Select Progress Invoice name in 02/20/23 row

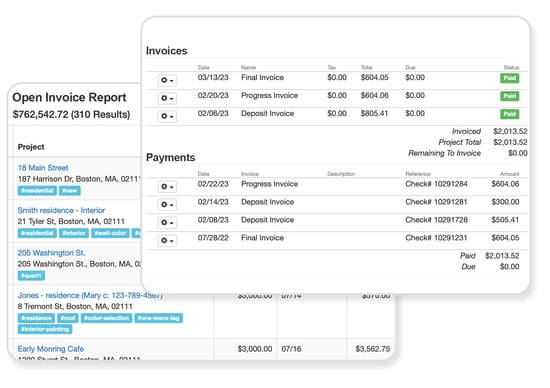269,95
